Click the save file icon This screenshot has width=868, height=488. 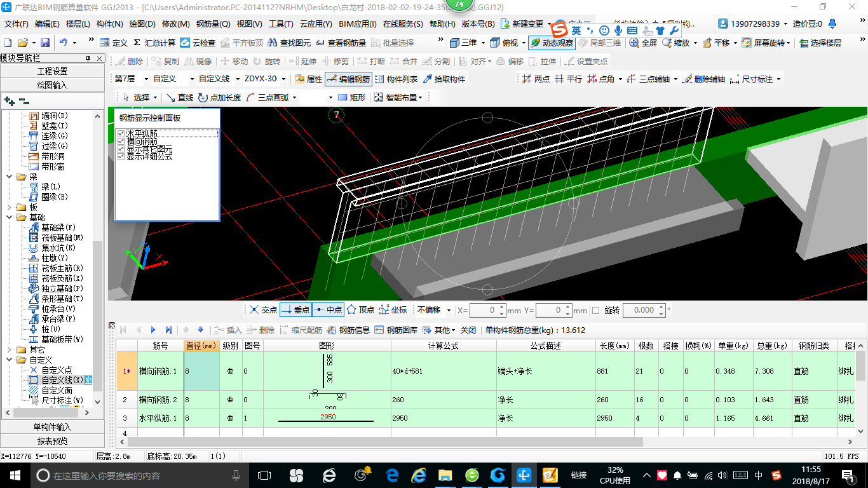point(45,43)
